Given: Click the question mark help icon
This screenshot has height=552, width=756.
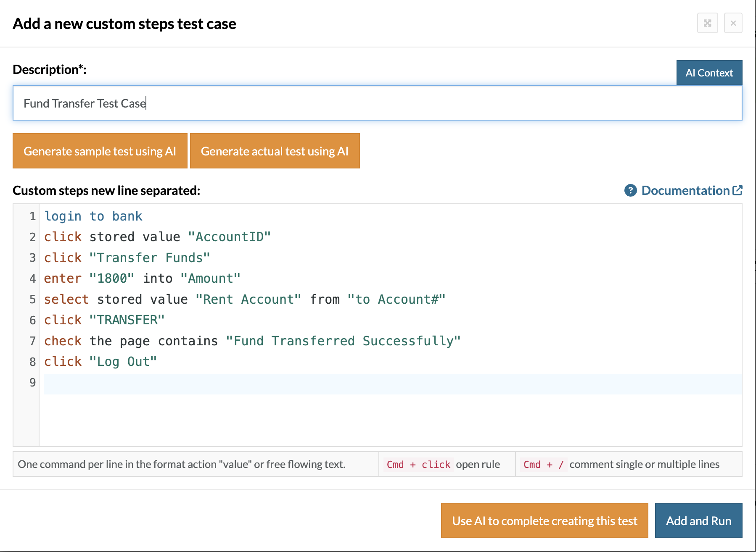Looking at the screenshot, I should [630, 191].
